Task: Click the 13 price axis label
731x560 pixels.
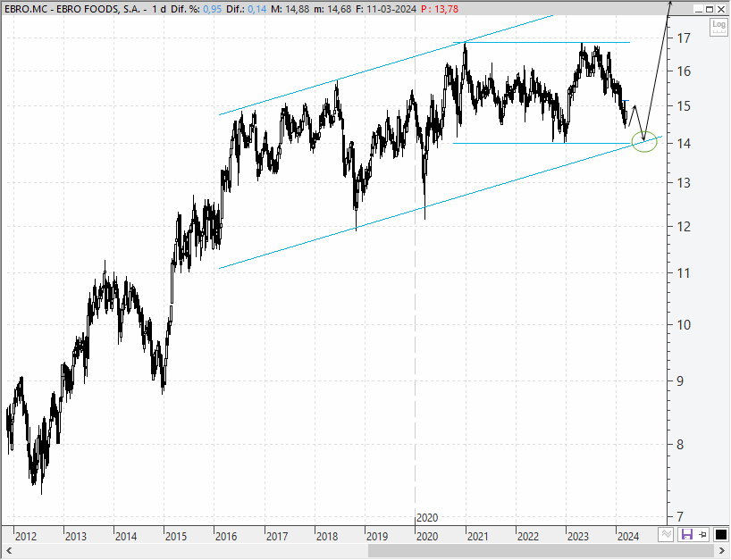Action: (684, 183)
